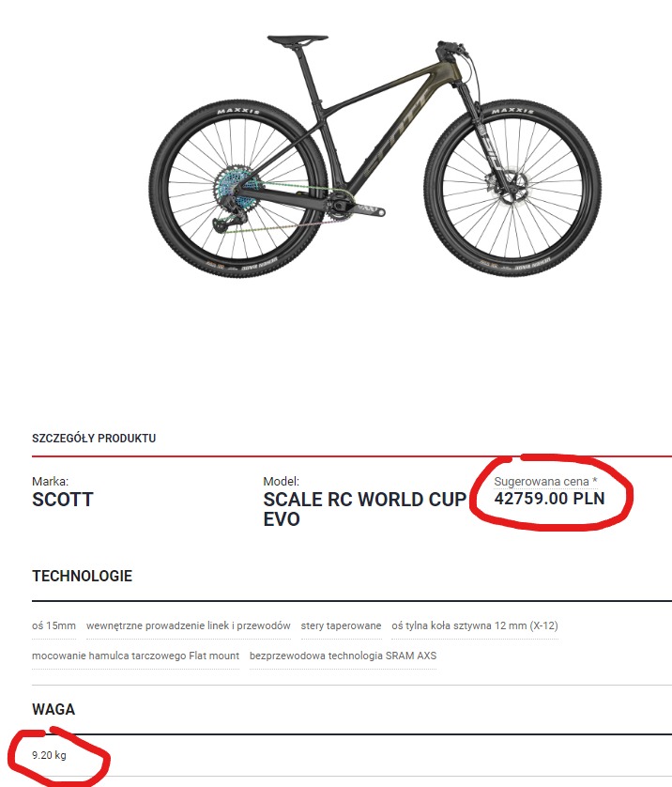
Task: Open 'wewnętrzne prowadzenie linek i przewodów' tag
Action: coord(188,625)
